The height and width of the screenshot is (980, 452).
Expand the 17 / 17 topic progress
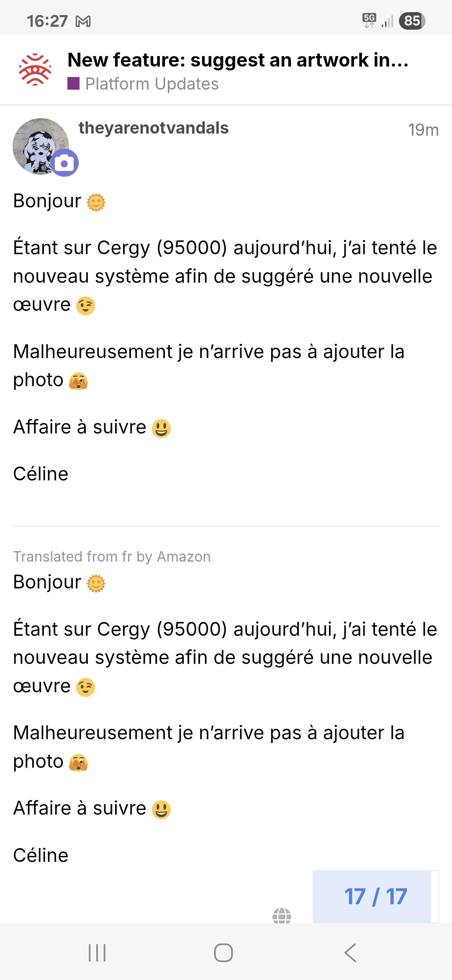click(375, 897)
